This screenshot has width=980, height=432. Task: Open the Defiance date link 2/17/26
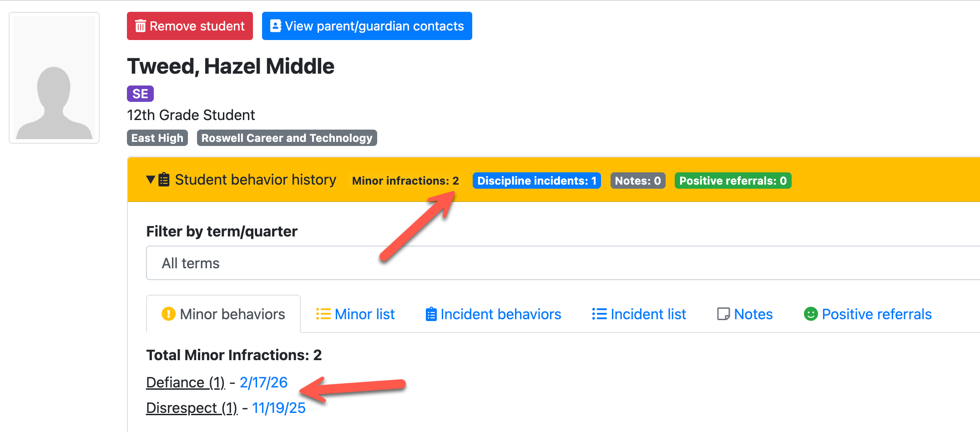[x=263, y=382]
